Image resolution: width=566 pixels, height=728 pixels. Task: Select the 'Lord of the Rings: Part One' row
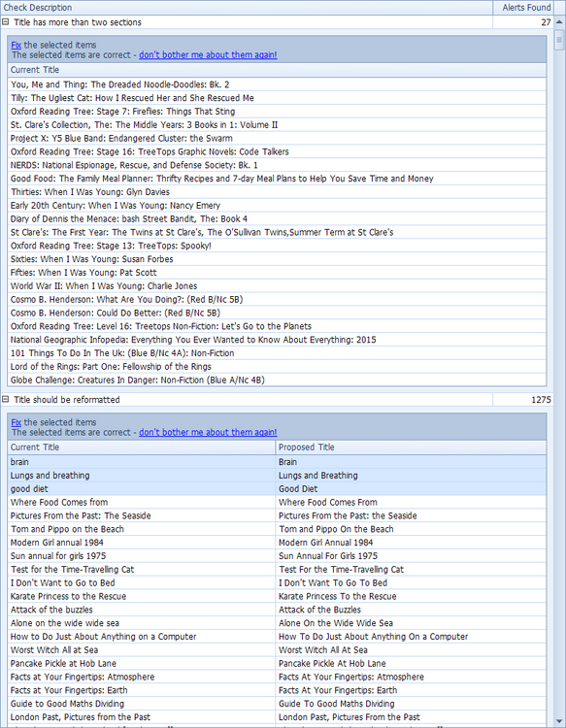point(278,366)
